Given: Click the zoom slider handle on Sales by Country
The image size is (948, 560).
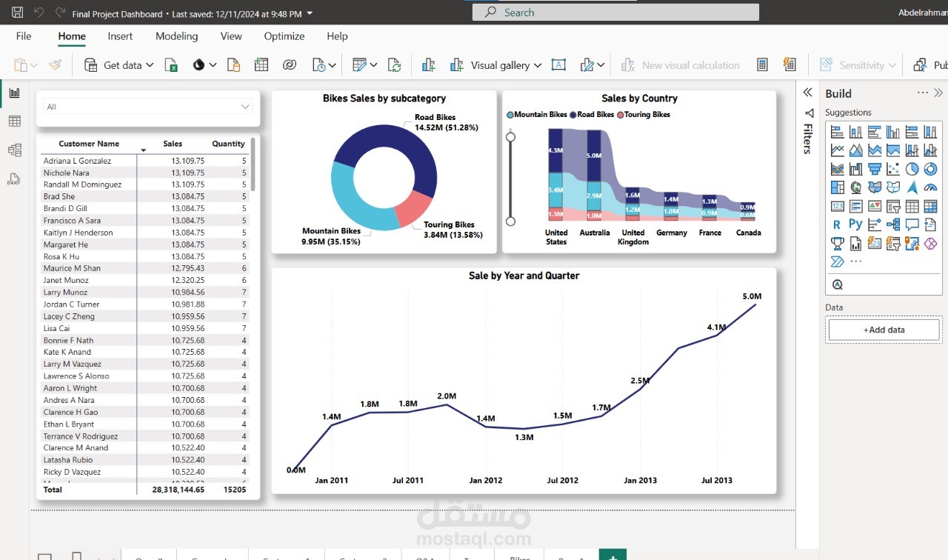Looking at the screenshot, I should pyautogui.click(x=510, y=136).
